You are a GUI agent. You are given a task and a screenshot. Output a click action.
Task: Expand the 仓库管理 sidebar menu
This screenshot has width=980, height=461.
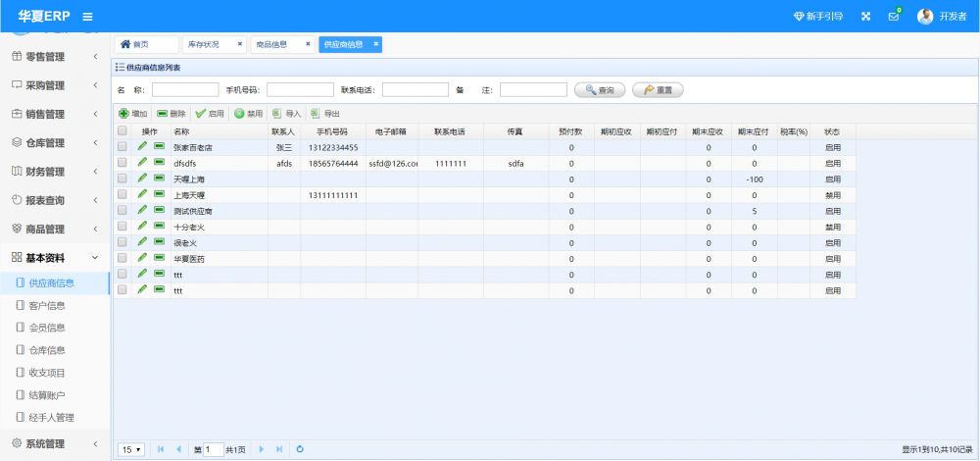click(x=55, y=143)
